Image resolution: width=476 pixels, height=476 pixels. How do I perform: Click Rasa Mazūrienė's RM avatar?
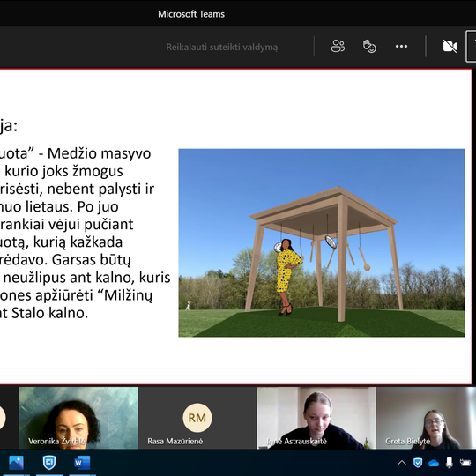(197, 418)
